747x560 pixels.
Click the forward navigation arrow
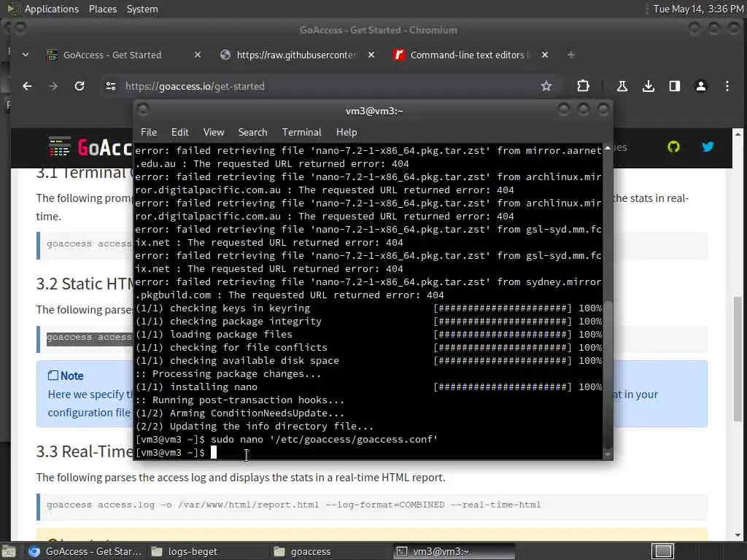click(53, 86)
